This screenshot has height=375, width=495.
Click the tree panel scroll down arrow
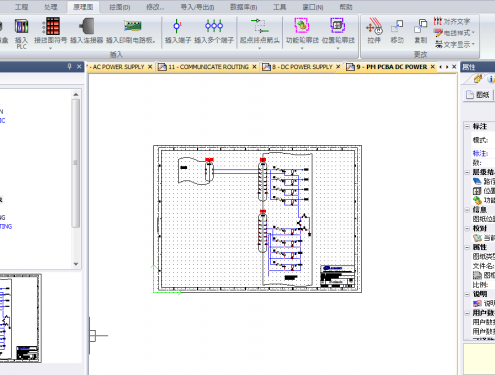point(76,264)
